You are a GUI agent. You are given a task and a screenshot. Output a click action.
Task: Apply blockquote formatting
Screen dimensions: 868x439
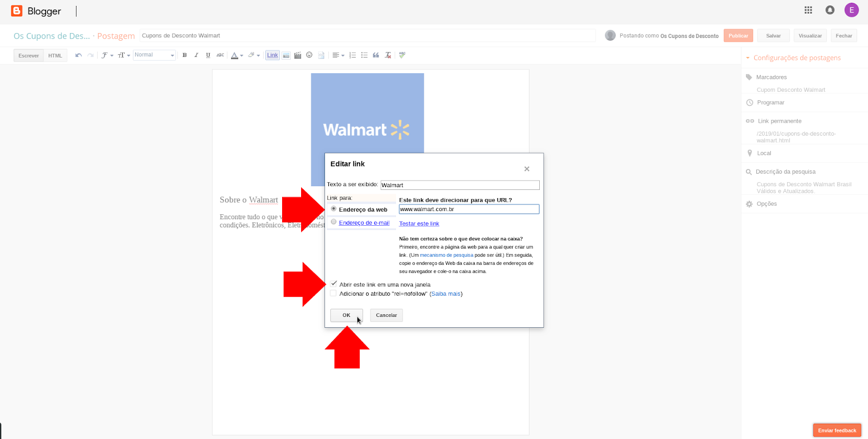376,55
